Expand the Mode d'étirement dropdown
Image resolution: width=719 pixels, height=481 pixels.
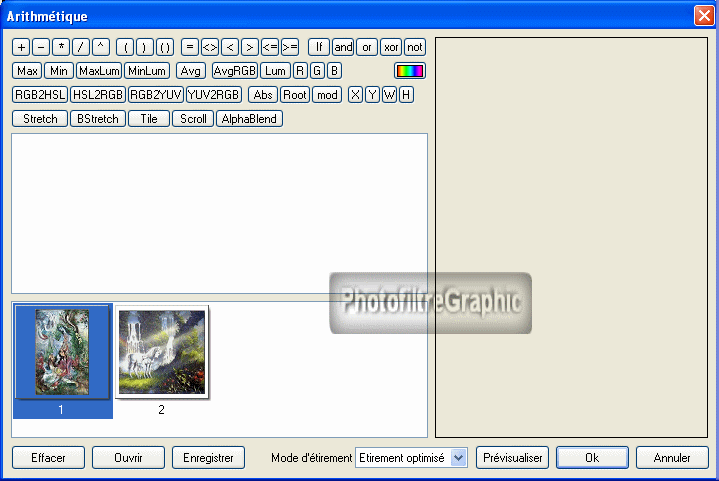coord(459,457)
